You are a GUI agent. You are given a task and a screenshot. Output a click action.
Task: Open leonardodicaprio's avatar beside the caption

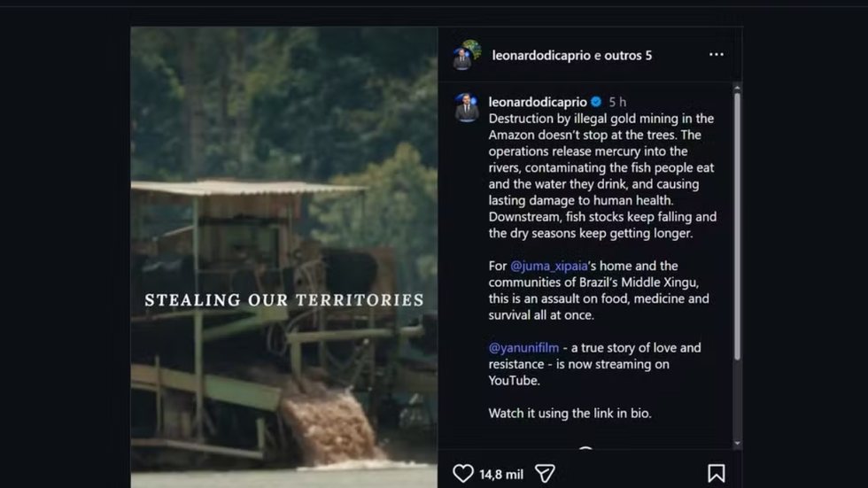467,107
